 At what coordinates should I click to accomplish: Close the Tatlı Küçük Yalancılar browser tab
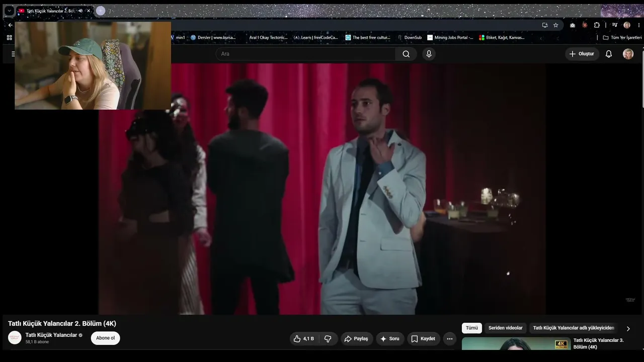click(x=89, y=11)
